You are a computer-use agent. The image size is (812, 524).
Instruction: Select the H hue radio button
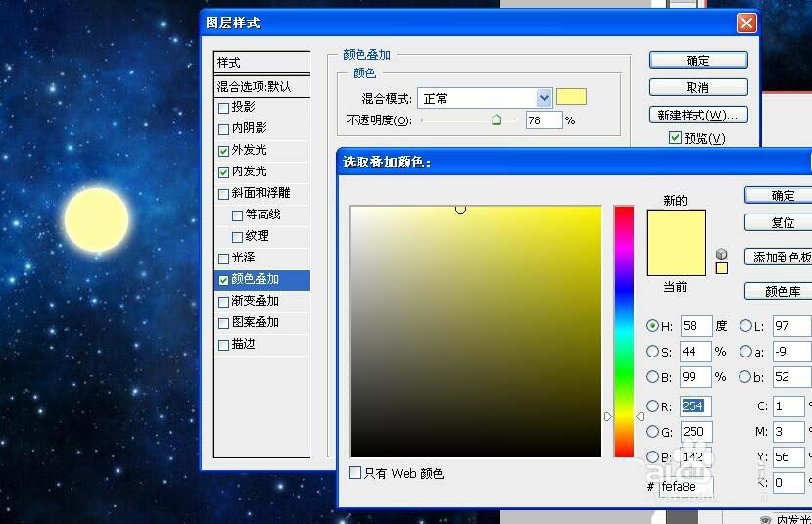point(652,326)
